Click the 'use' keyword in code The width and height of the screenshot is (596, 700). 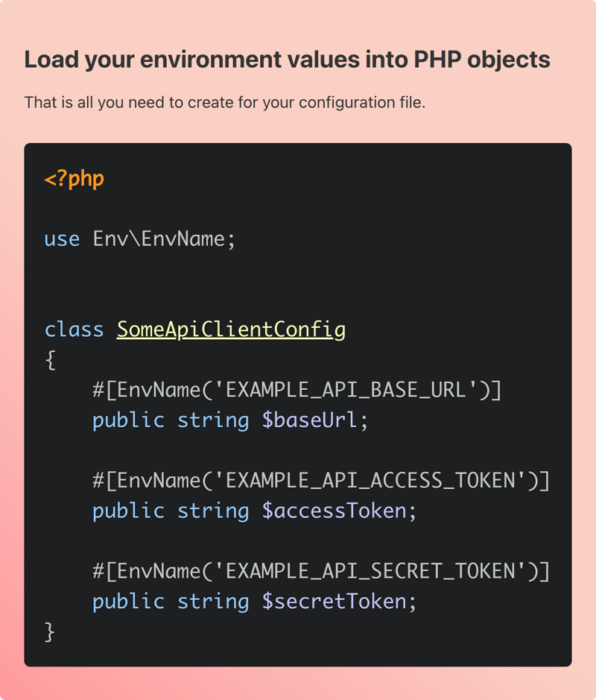tap(62, 239)
